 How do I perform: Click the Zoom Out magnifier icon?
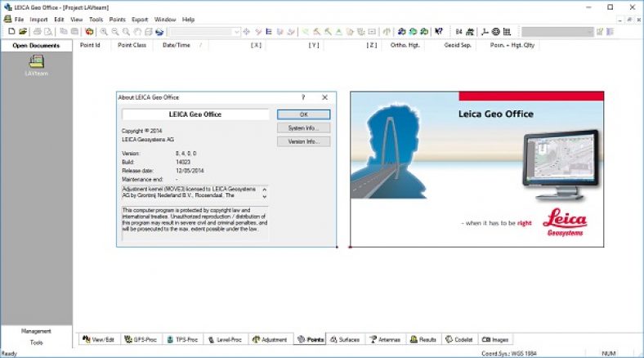(x=115, y=32)
